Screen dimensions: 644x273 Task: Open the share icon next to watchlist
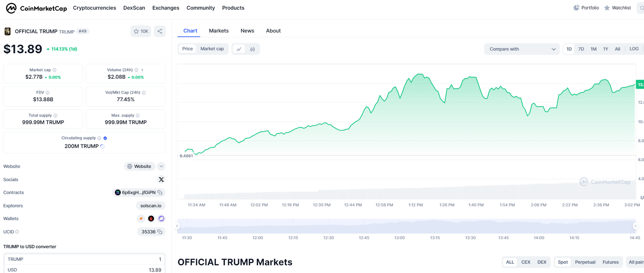coord(160,31)
